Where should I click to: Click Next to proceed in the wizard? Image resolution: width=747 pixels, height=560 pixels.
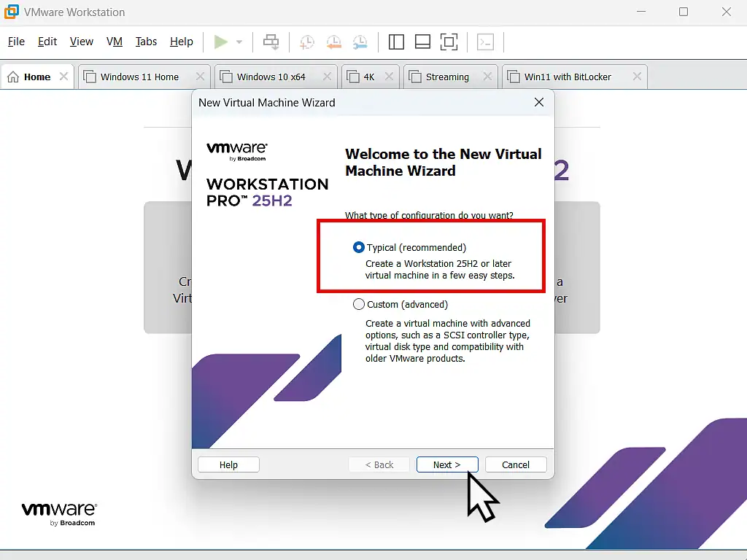(446, 464)
